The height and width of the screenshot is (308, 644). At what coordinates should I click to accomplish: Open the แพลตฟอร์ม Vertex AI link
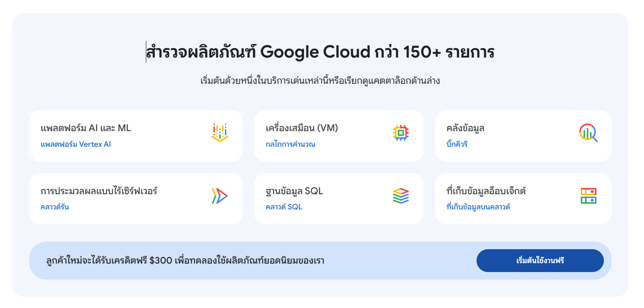[x=76, y=144]
